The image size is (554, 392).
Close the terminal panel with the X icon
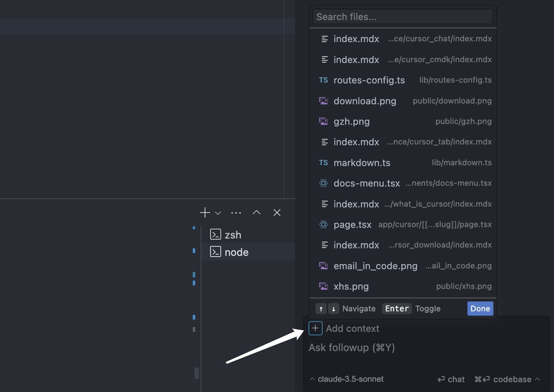pos(277,213)
